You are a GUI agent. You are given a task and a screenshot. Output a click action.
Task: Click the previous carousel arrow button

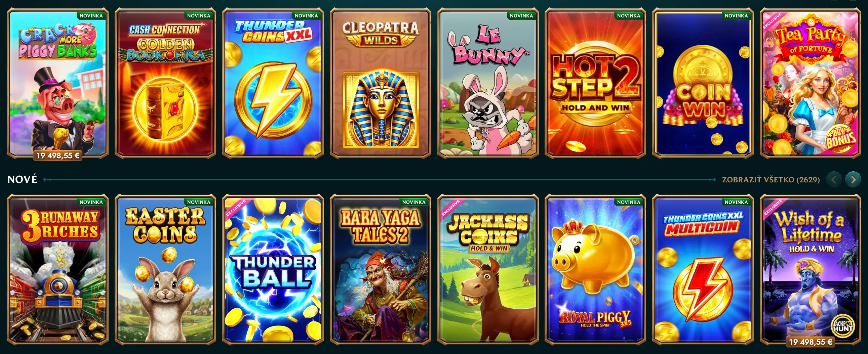pos(834,180)
